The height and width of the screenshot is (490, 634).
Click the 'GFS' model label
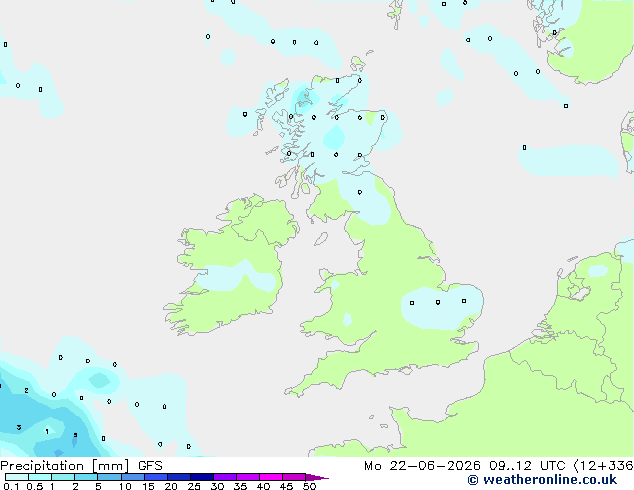pyautogui.click(x=150, y=466)
